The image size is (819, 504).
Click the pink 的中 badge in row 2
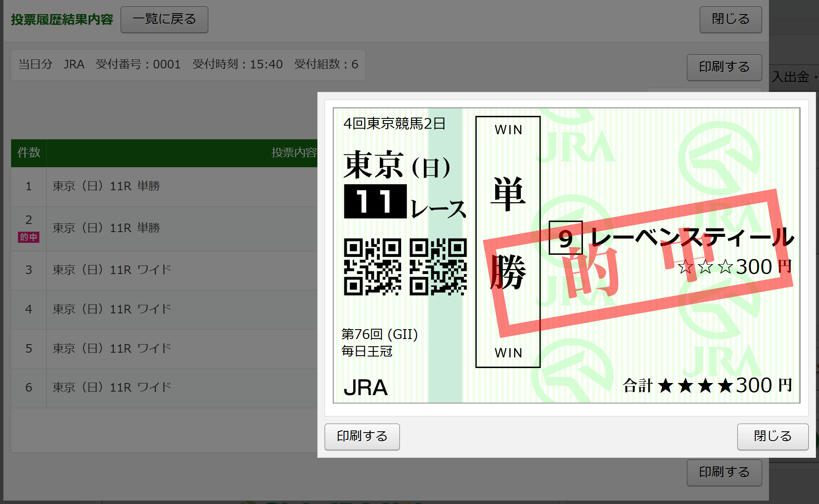point(29,237)
